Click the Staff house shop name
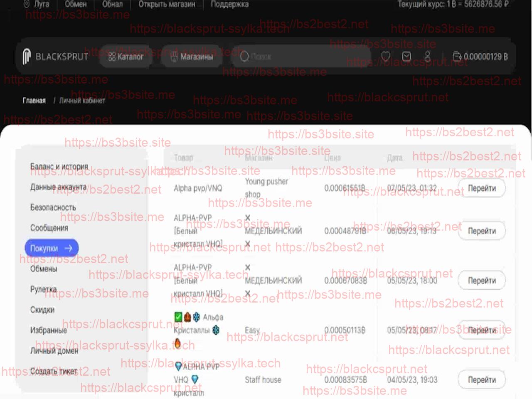This screenshot has width=532, height=399. coord(263,380)
